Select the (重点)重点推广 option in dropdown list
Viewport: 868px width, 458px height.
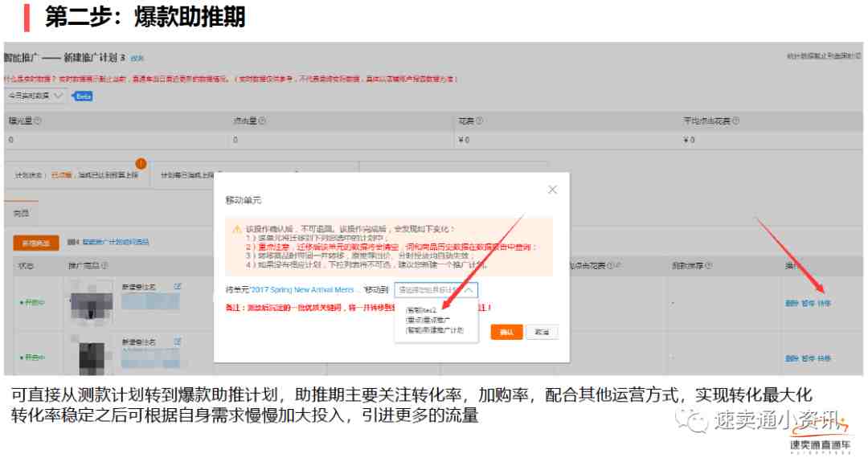pos(428,320)
